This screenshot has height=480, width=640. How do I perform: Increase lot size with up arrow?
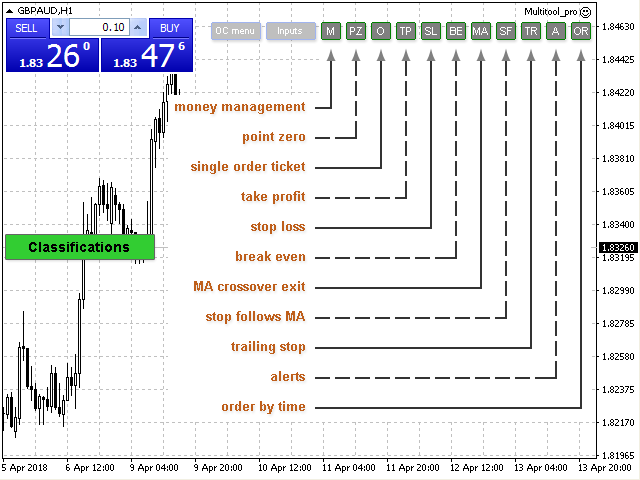(x=138, y=27)
